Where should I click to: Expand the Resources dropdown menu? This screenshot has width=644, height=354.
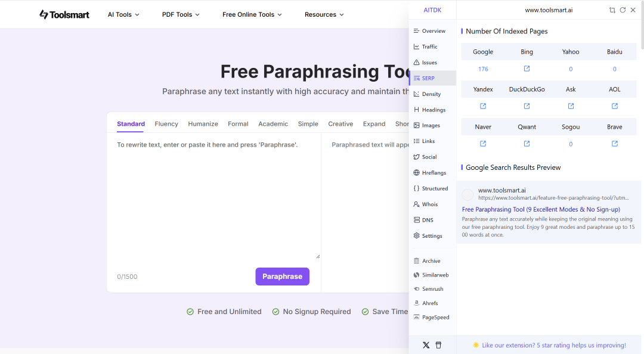(x=324, y=14)
